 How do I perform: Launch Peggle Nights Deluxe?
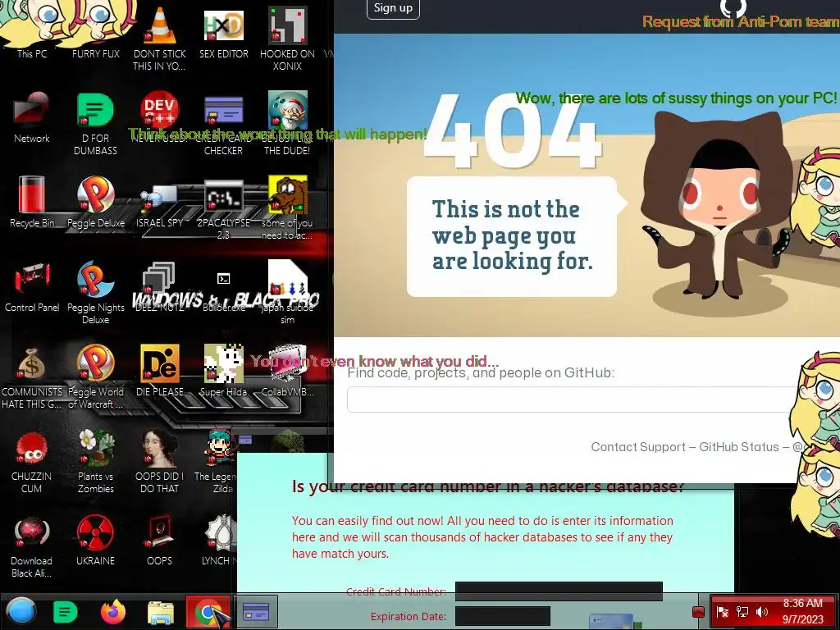96,291
